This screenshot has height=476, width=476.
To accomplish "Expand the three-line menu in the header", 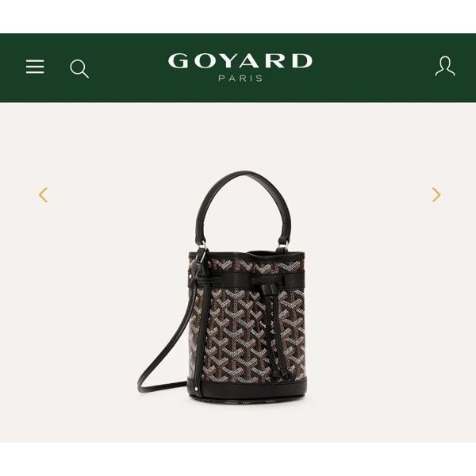I will click(x=35, y=67).
